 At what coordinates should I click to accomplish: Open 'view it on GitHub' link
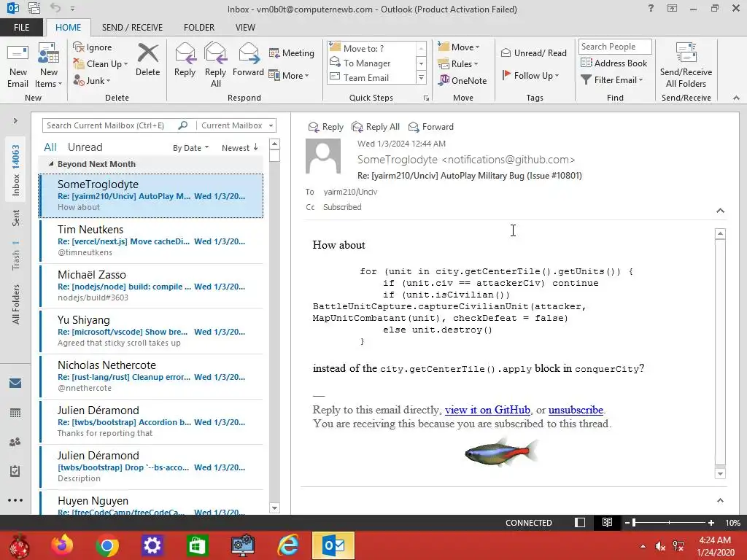click(x=487, y=410)
